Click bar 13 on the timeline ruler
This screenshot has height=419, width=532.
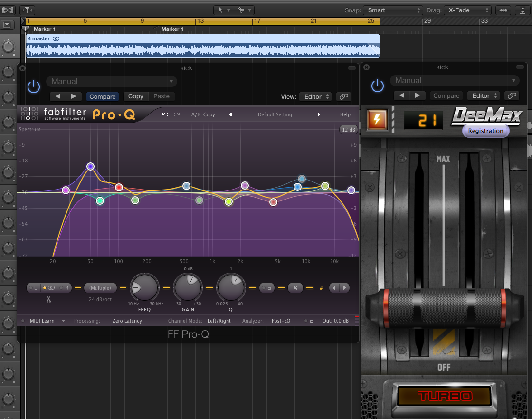click(x=200, y=21)
